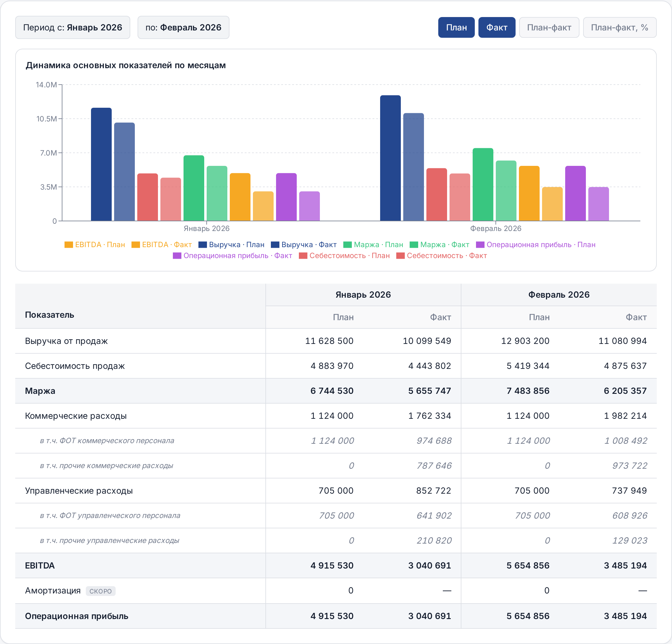
Task: Click the value 210 820
Action: click(x=434, y=541)
